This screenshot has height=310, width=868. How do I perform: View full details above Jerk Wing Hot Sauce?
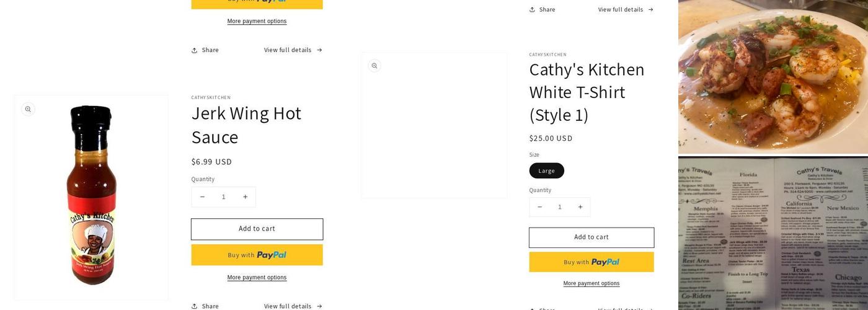pyautogui.click(x=293, y=50)
